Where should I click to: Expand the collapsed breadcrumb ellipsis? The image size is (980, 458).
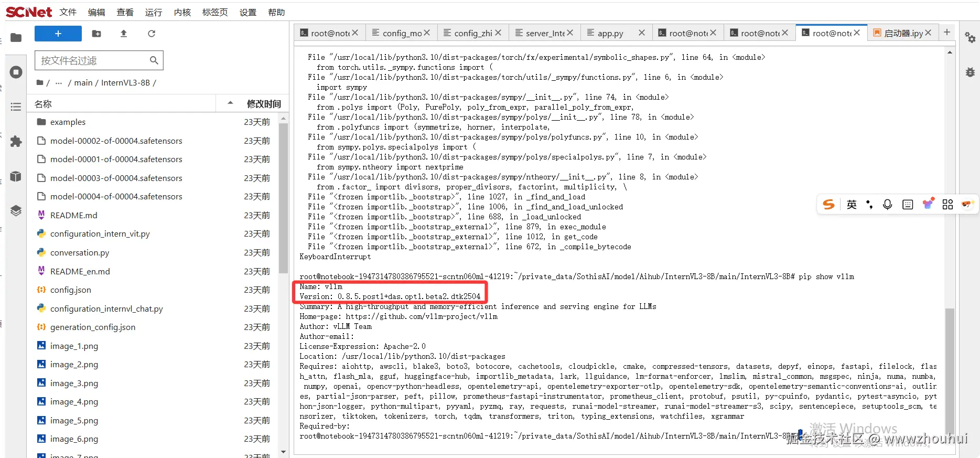pos(59,82)
